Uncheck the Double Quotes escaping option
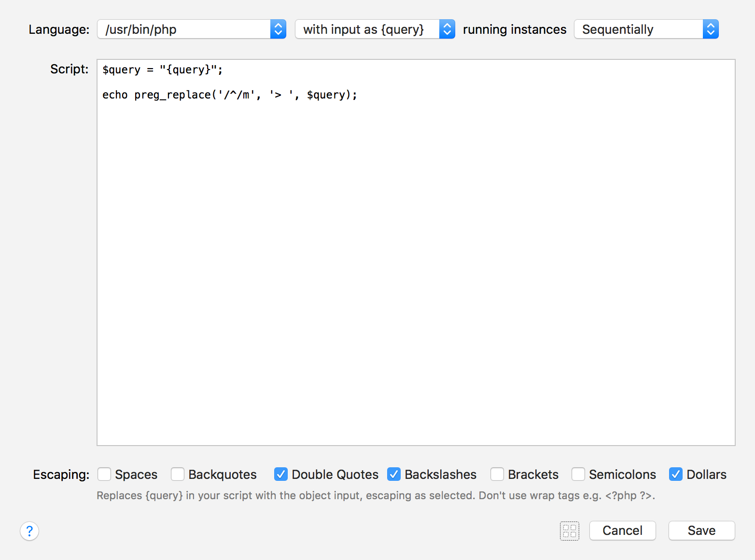 pos(281,475)
